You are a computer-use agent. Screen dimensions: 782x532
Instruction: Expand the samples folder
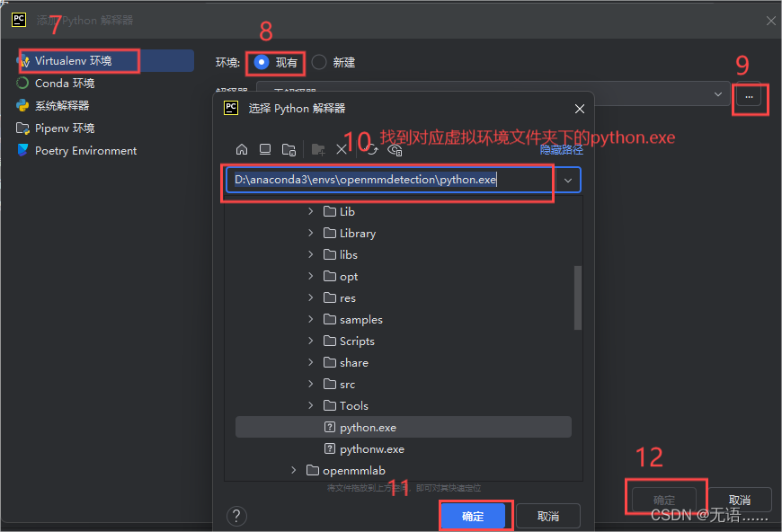(x=311, y=319)
